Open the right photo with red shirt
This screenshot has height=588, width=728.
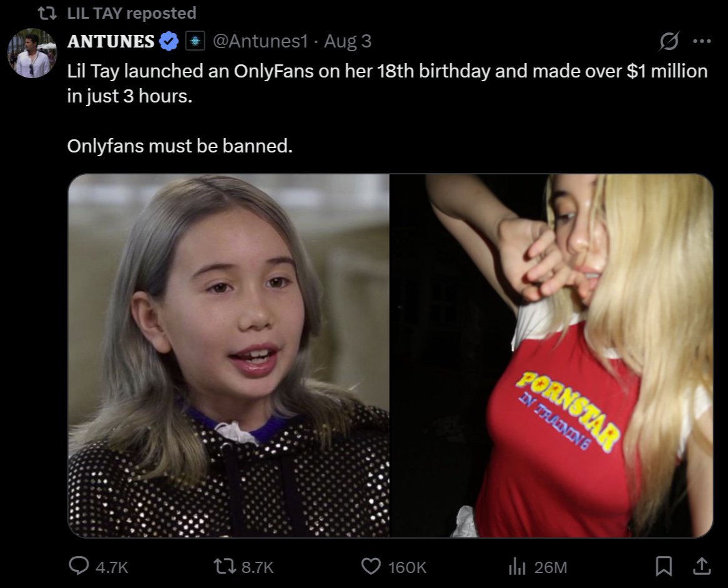(x=551, y=356)
